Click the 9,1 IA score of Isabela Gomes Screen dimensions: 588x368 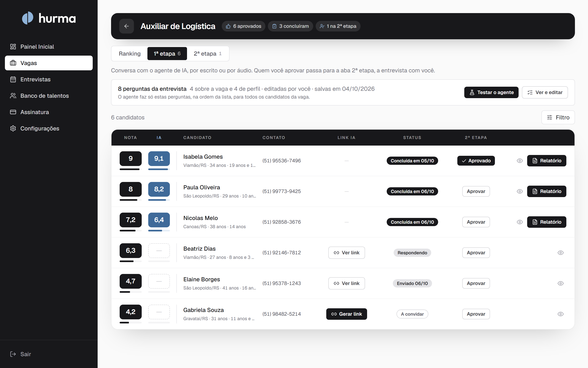[159, 159]
